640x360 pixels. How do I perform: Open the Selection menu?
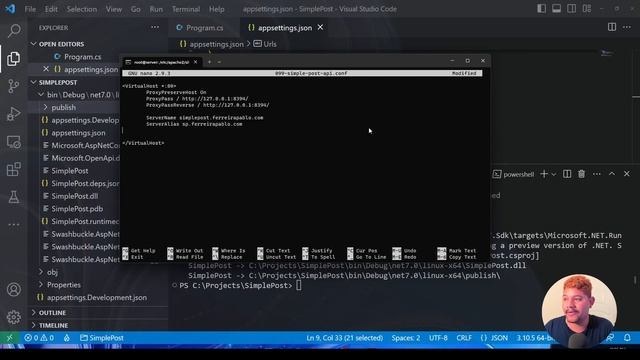[82, 9]
